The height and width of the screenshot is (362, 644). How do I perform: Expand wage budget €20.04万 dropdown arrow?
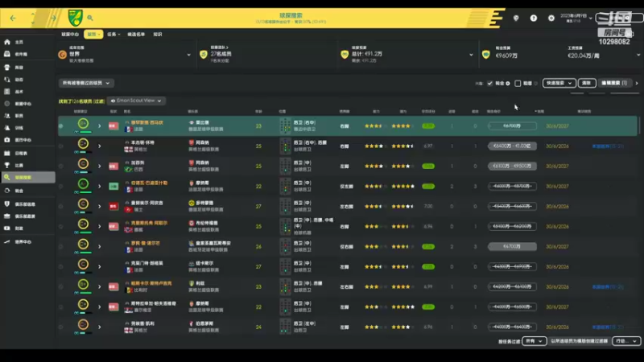638,55
